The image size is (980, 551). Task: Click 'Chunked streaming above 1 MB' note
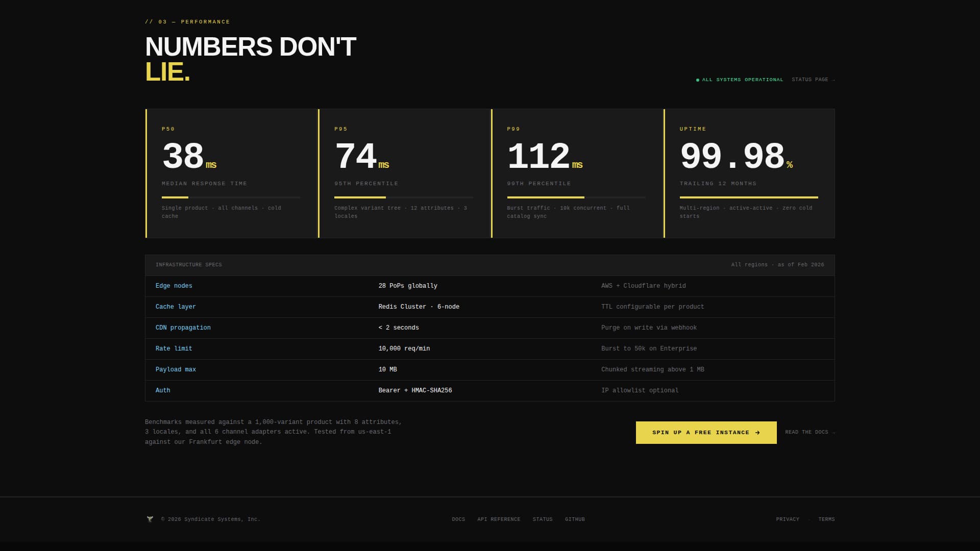(652, 370)
